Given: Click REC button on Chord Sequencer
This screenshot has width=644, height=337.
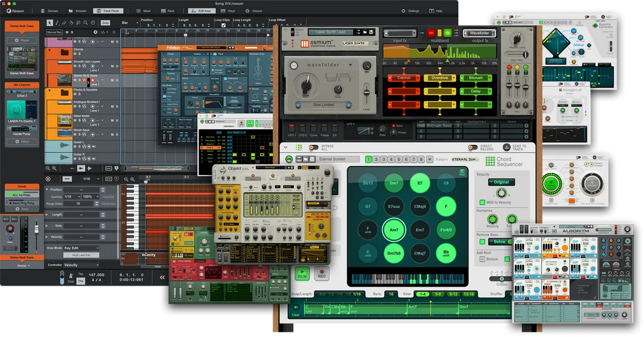Looking at the screenshot, I should tap(321, 274).
